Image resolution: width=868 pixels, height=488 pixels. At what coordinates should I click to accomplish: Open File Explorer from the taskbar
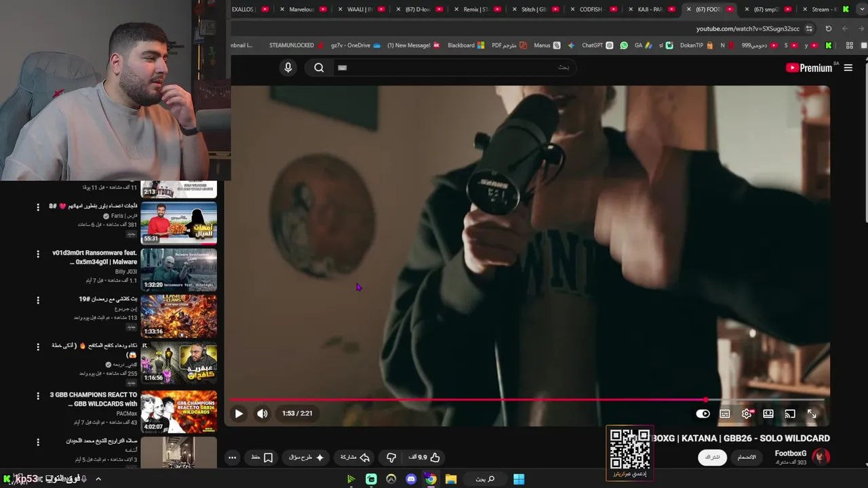point(451,479)
